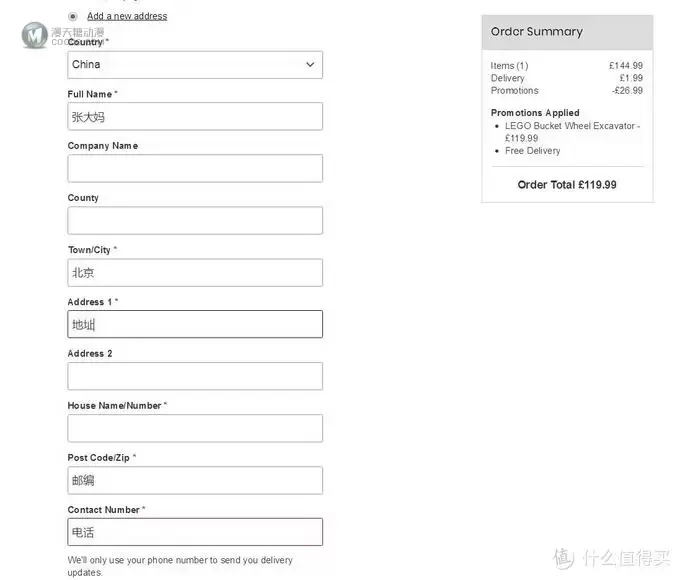The width and height of the screenshot is (680, 580).
Task: Click the 什么值得买 watermark logo
Action: pyautogui.click(x=611, y=558)
